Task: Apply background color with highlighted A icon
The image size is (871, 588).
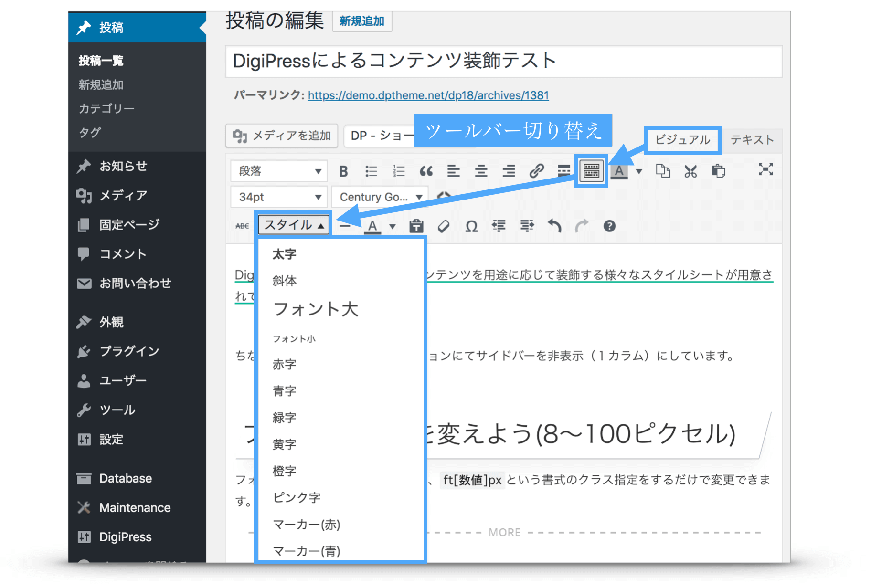Action: 619,171
